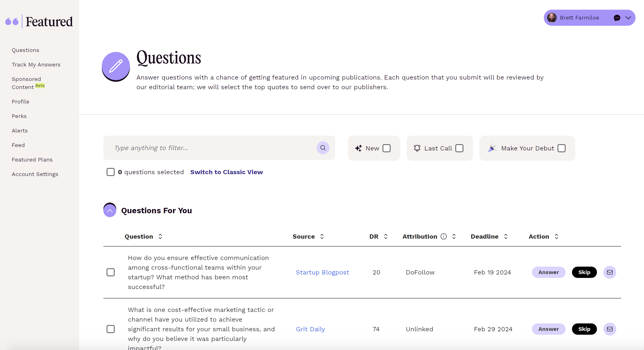
Task: Open Alerts in the sidebar
Action: click(x=20, y=131)
